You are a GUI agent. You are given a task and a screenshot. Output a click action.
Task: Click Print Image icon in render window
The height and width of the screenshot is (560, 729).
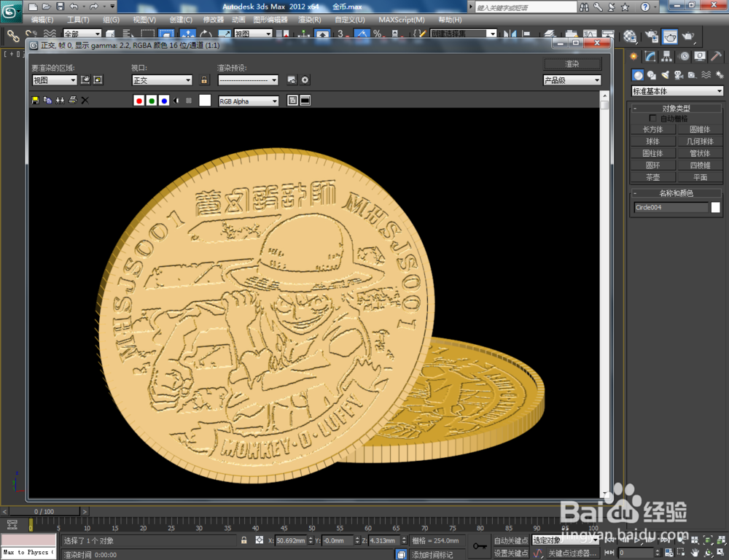tap(72, 100)
